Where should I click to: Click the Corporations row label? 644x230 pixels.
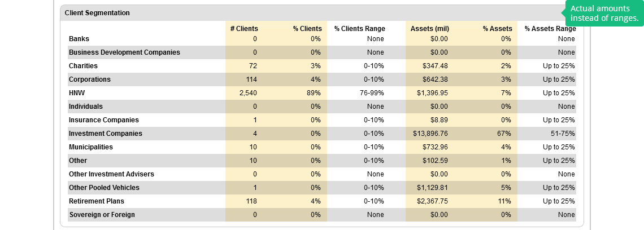coord(89,79)
